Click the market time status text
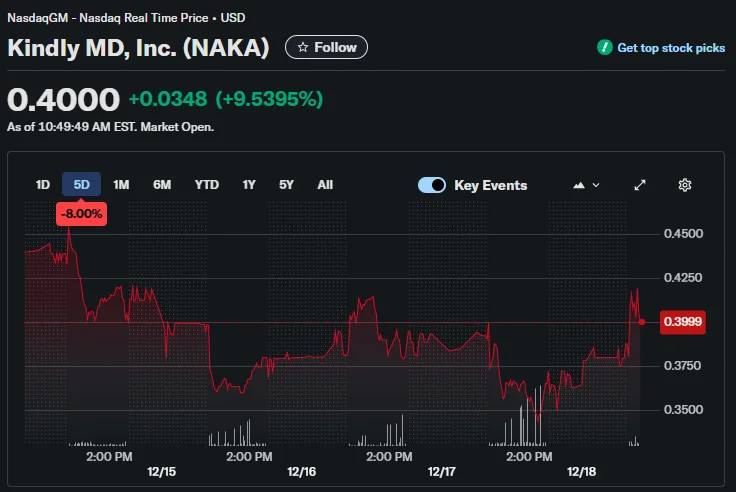This screenshot has height=492, width=736. (x=110, y=127)
